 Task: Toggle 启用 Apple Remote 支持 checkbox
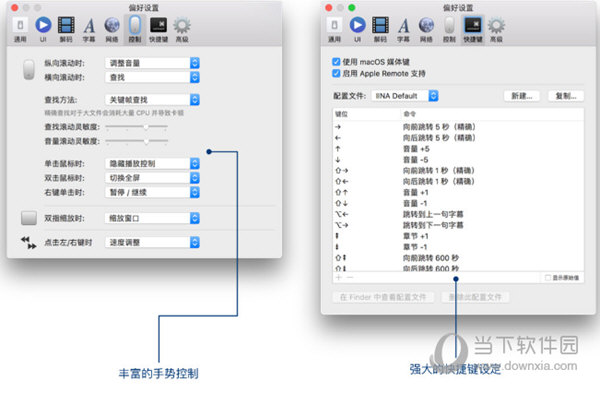click(336, 73)
